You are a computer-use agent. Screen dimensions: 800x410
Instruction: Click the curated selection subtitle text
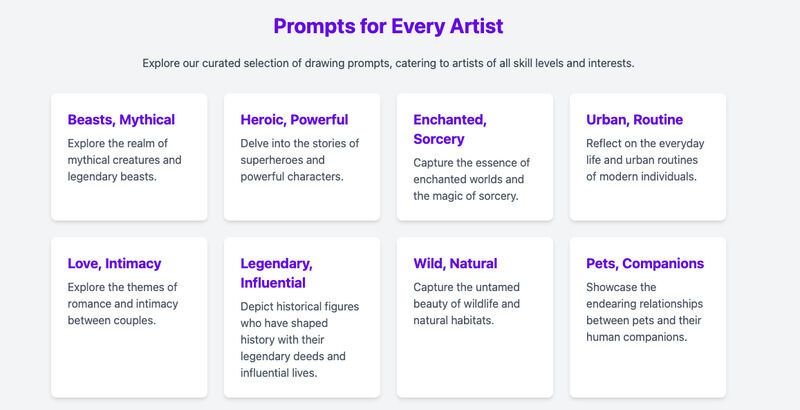tap(388, 63)
